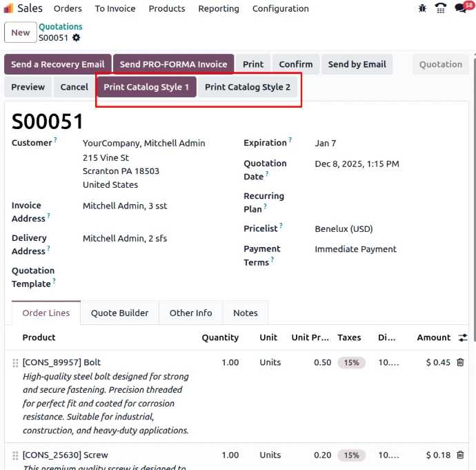This screenshot has width=476, height=470.
Task: Open the Payment Terms field
Action: click(355, 249)
